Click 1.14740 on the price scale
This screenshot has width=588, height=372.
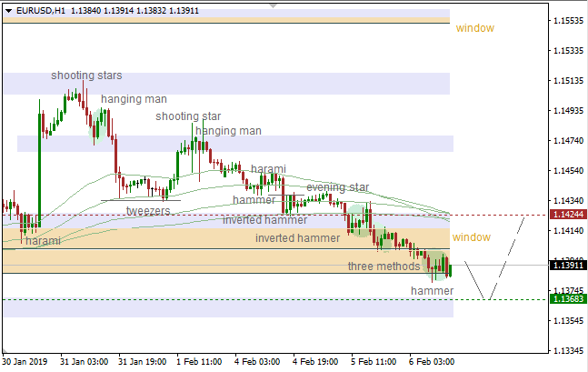(x=568, y=141)
